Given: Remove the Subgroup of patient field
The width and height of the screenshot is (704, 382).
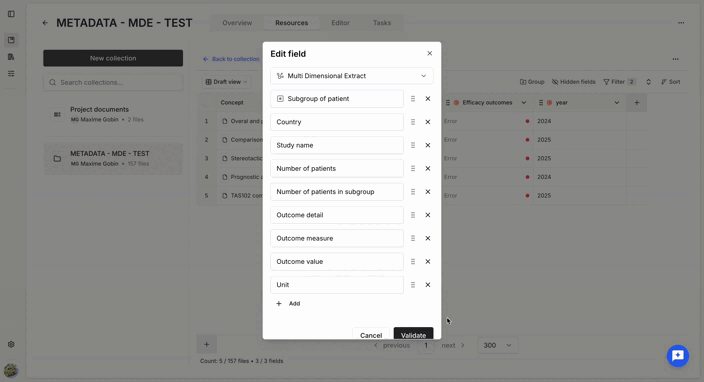Looking at the screenshot, I should click(428, 99).
